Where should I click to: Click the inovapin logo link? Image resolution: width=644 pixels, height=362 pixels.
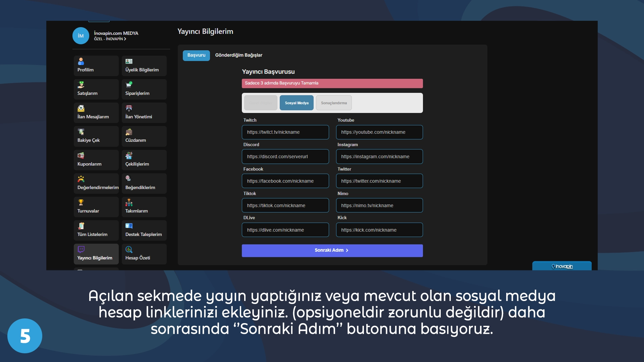561,266
